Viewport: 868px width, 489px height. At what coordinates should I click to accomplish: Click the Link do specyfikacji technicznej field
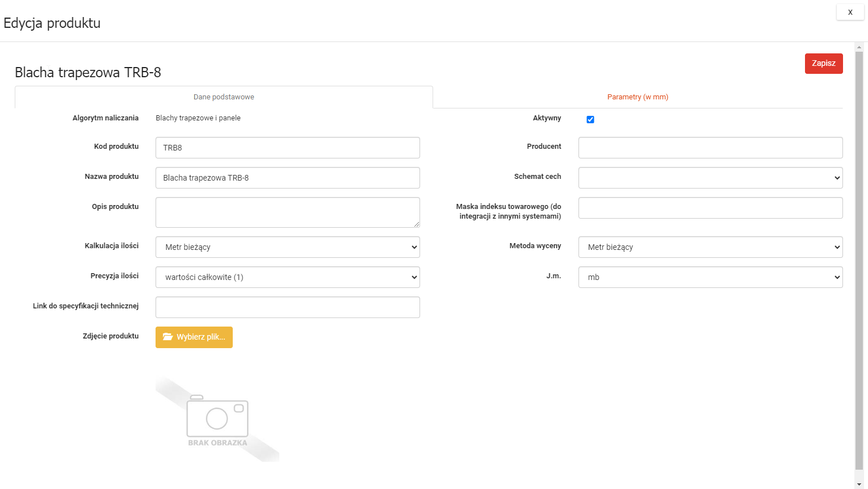coord(287,307)
